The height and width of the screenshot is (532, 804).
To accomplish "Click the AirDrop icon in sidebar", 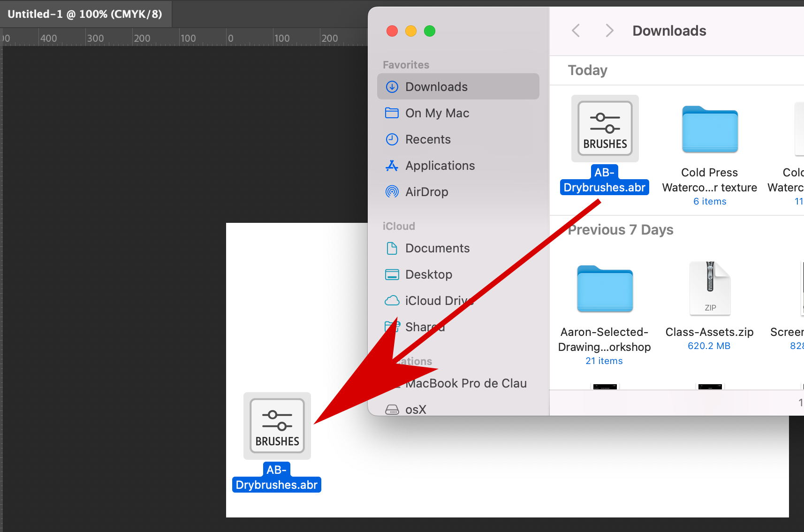I will click(392, 192).
